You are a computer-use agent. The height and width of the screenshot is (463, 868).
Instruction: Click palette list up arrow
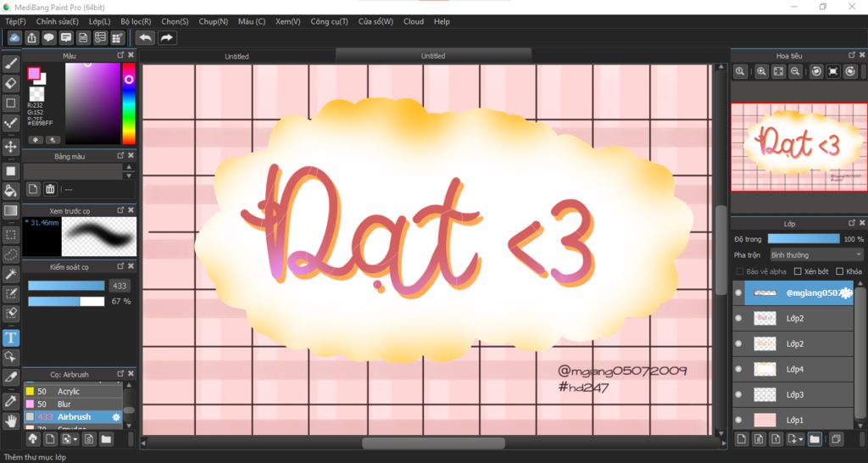point(129,167)
